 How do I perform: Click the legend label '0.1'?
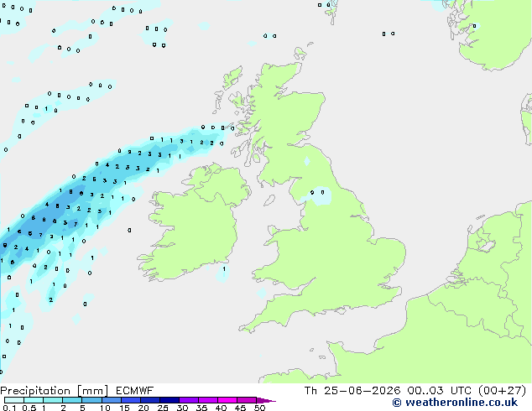(9, 408)
